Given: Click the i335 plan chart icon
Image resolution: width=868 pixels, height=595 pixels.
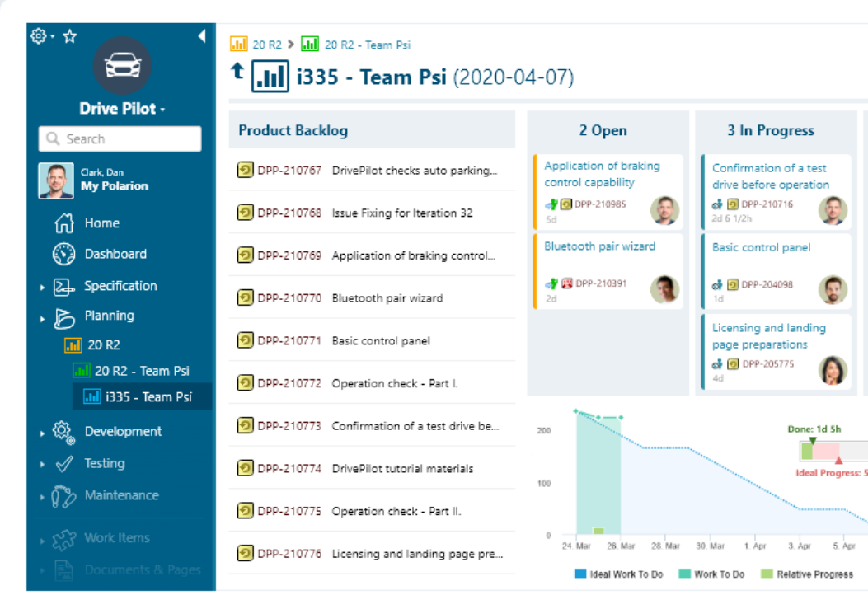Looking at the screenshot, I should [x=270, y=76].
